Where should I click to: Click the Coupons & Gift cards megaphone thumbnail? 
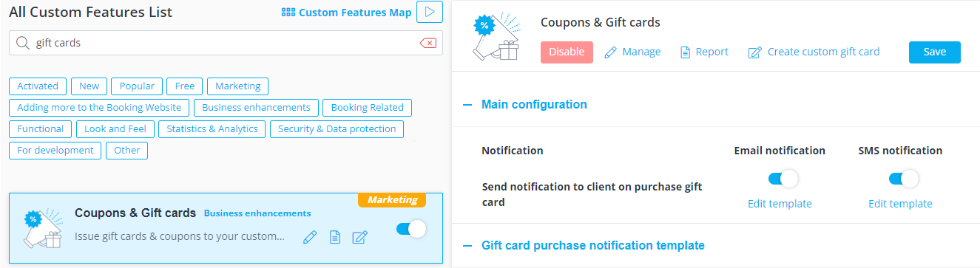point(43,229)
